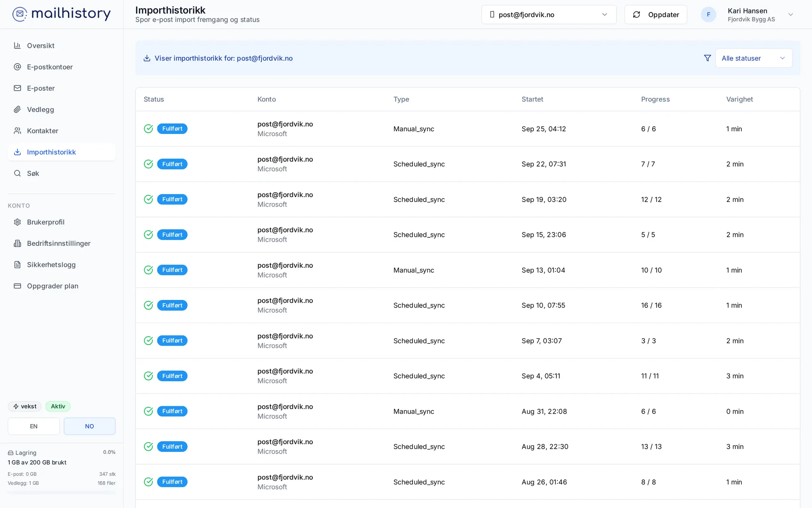Click the '1 GB av 200 GB brukt' text
Viewport: 812px width, 508px height.
[37, 462]
